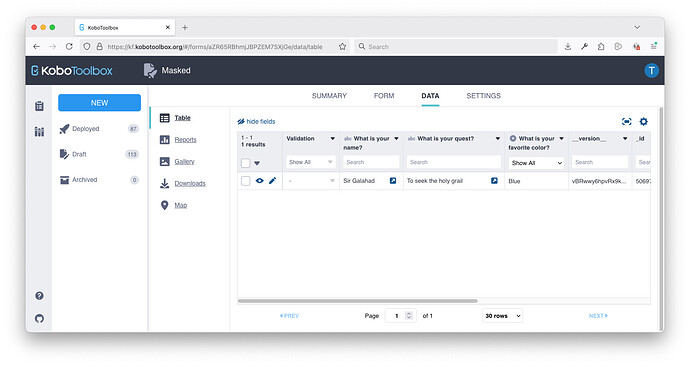Open the help question mark icon
Screen dimensions: 690x366
click(x=39, y=296)
